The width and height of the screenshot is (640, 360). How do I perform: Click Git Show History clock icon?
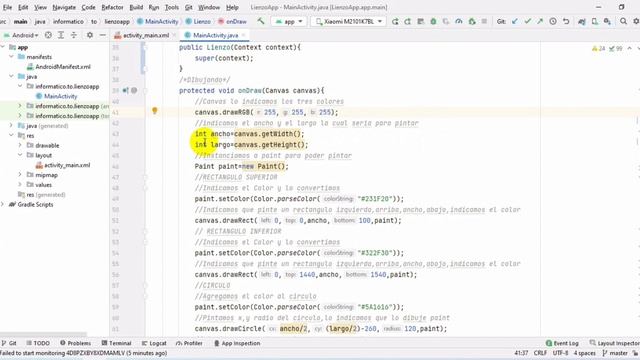[x=553, y=21]
